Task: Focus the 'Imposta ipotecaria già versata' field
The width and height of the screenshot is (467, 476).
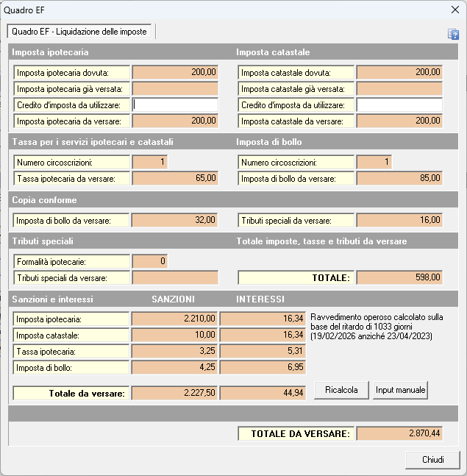Action: tap(175, 88)
